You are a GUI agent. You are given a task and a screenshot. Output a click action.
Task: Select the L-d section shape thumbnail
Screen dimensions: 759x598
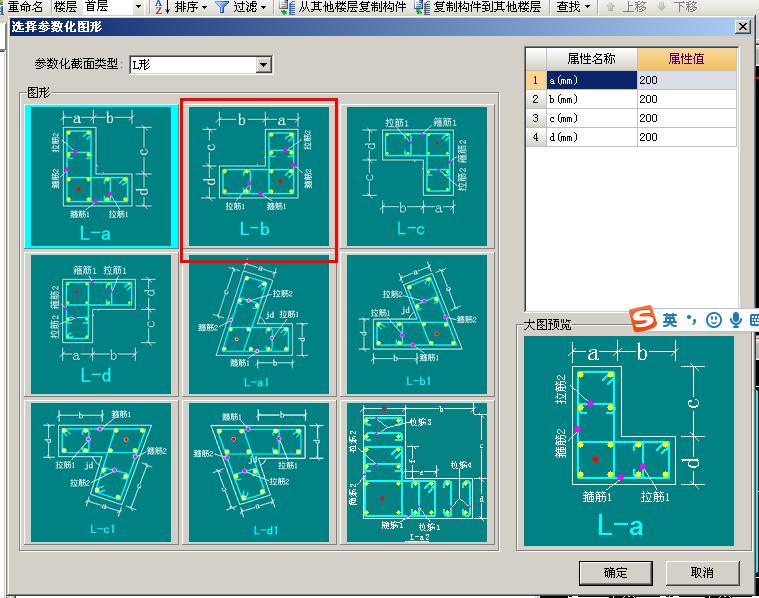pyautogui.click(x=101, y=324)
